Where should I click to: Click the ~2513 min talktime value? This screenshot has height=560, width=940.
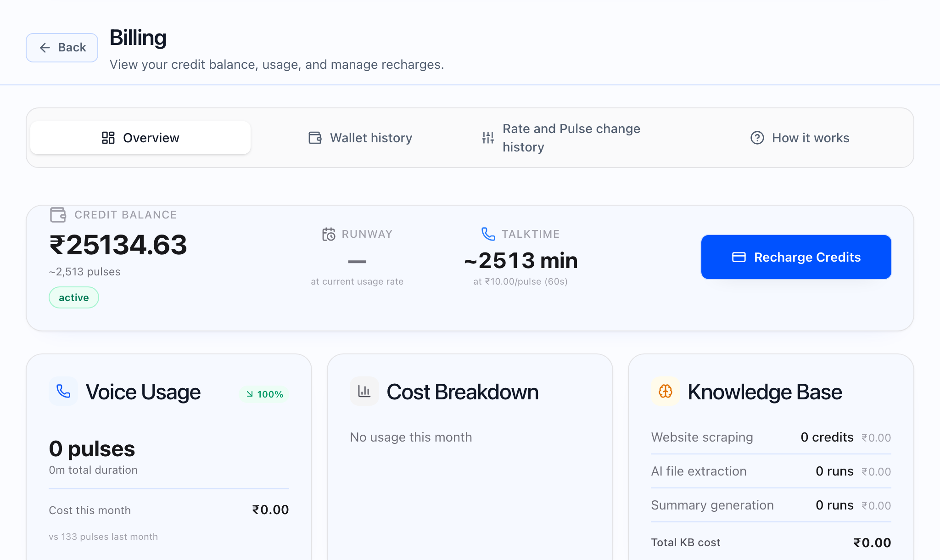coord(520,261)
